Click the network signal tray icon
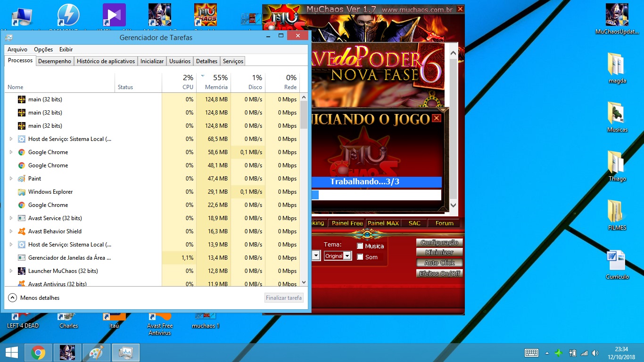Viewport: 644px width, 362px height. [584, 353]
